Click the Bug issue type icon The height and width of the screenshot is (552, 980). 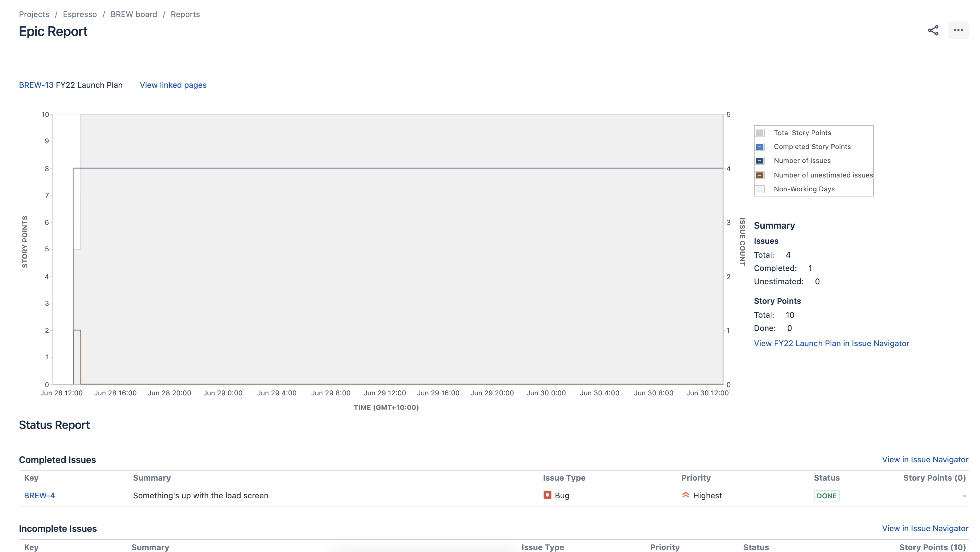tap(547, 495)
